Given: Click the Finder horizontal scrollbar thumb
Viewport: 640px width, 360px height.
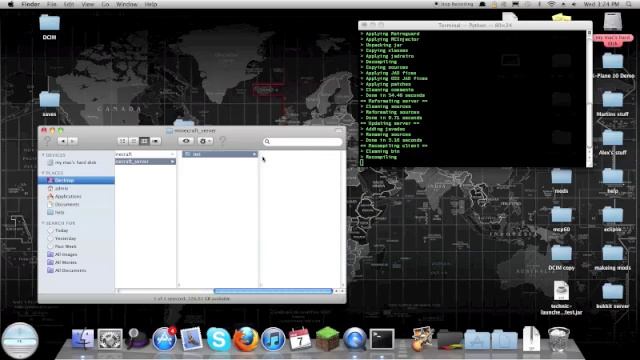Looking at the screenshot, I should [273, 291].
